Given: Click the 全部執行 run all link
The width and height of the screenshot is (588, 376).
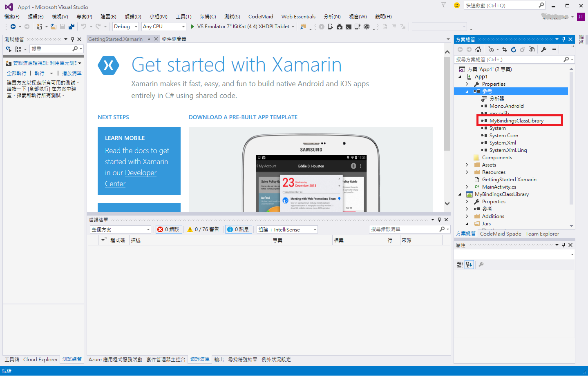Looking at the screenshot, I should [16, 73].
